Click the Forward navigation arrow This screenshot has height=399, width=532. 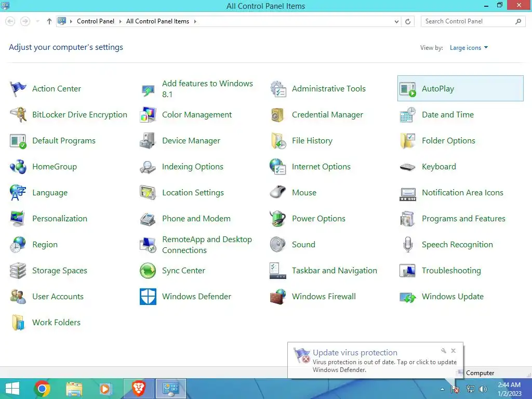tap(25, 21)
